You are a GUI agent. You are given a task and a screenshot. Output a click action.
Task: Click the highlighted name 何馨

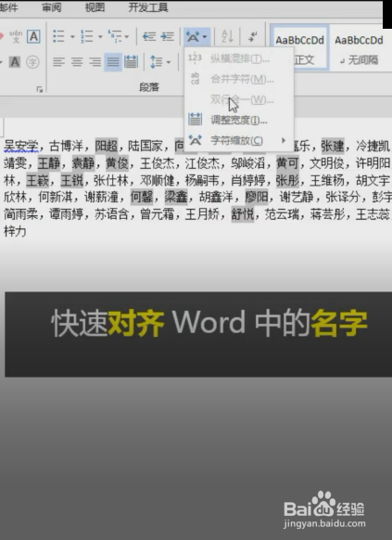pos(142,197)
